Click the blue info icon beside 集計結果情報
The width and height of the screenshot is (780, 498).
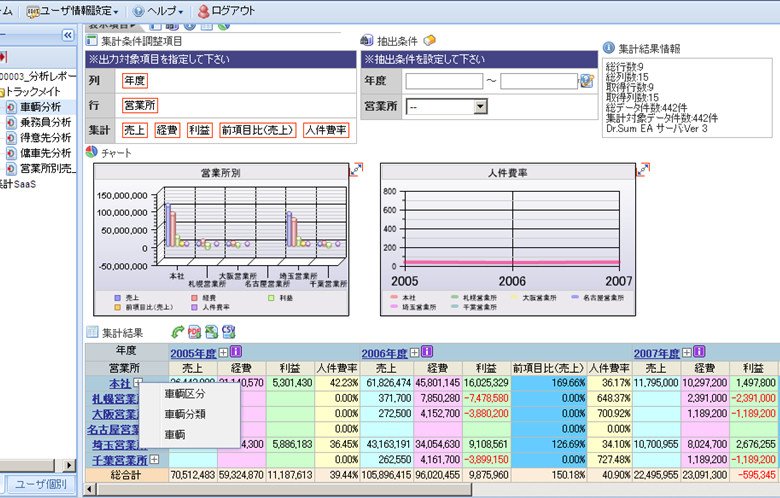(x=608, y=48)
